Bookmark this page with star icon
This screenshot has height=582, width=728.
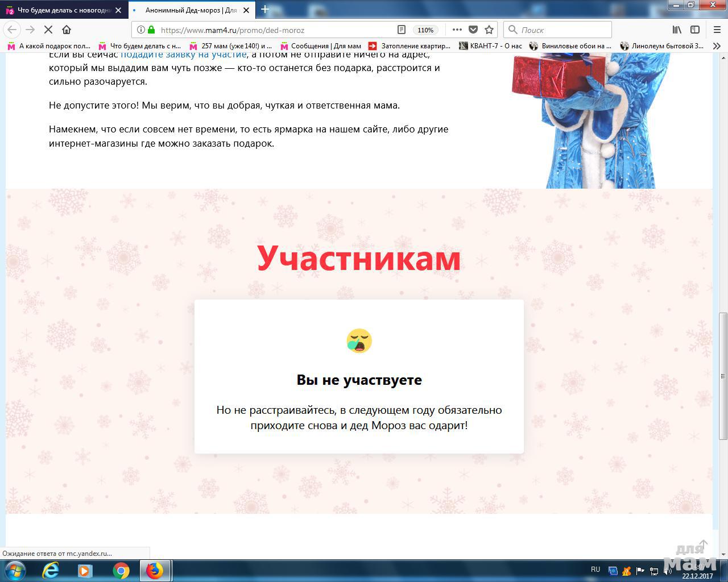(x=489, y=30)
